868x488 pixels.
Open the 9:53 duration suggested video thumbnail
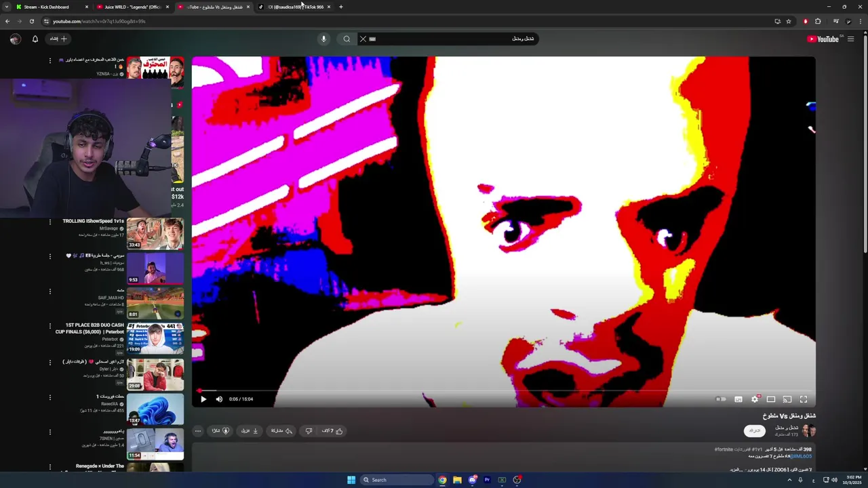click(x=155, y=268)
